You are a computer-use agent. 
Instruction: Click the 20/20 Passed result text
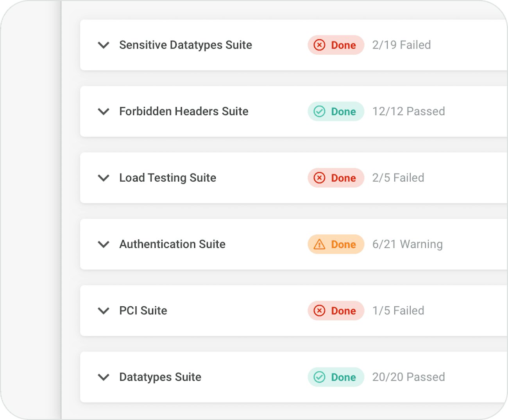tap(408, 377)
